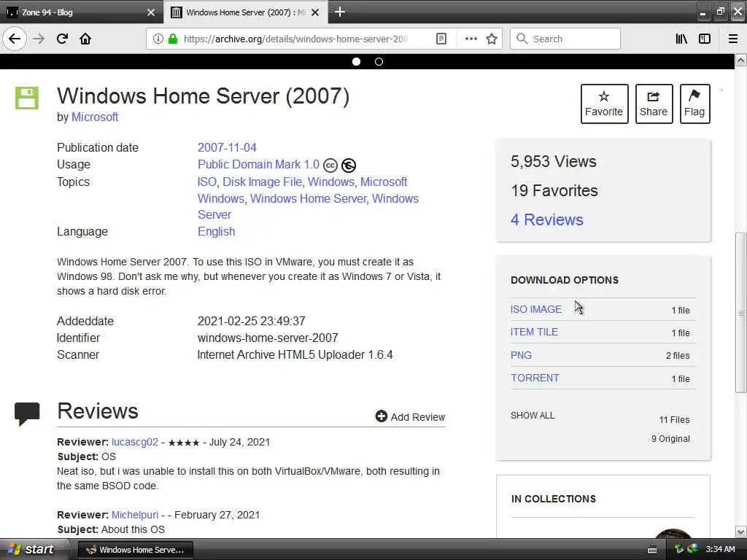The height and width of the screenshot is (560, 747).
Task: Click Add Review
Action: point(410,416)
